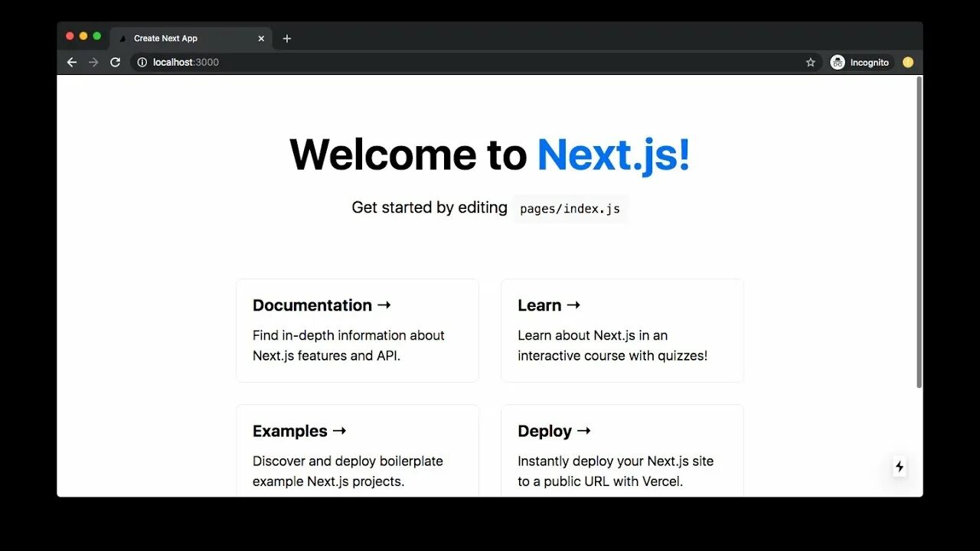The width and height of the screenshot is (980, 551).
Task: Bookmark this page with the star icon
Action: pos(811,63)
